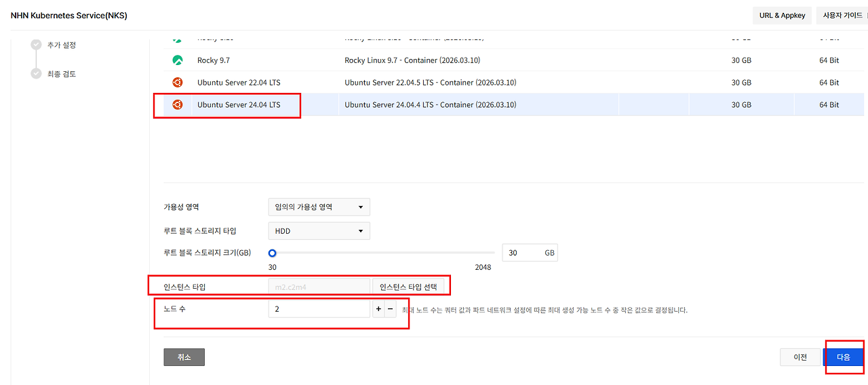Click the 최종 검토 step check icon
Screen dimensions: 868x385
tap(36, 73)
